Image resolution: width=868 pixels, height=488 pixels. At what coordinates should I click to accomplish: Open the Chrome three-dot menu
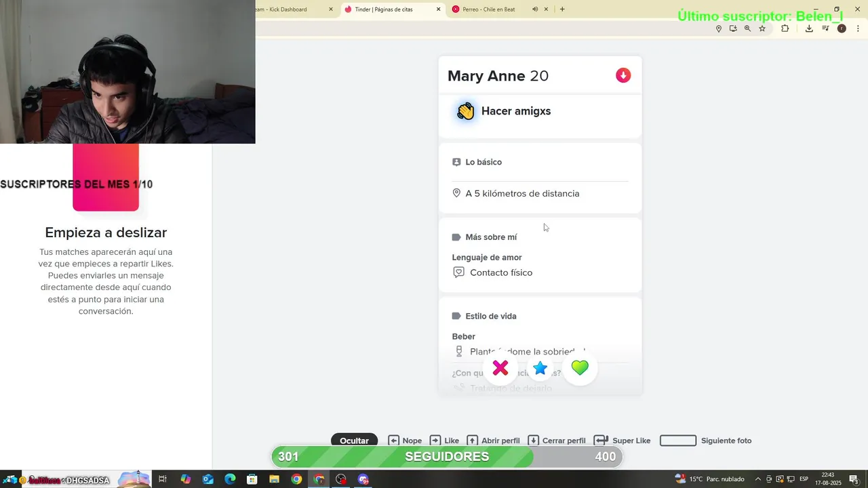858,28
